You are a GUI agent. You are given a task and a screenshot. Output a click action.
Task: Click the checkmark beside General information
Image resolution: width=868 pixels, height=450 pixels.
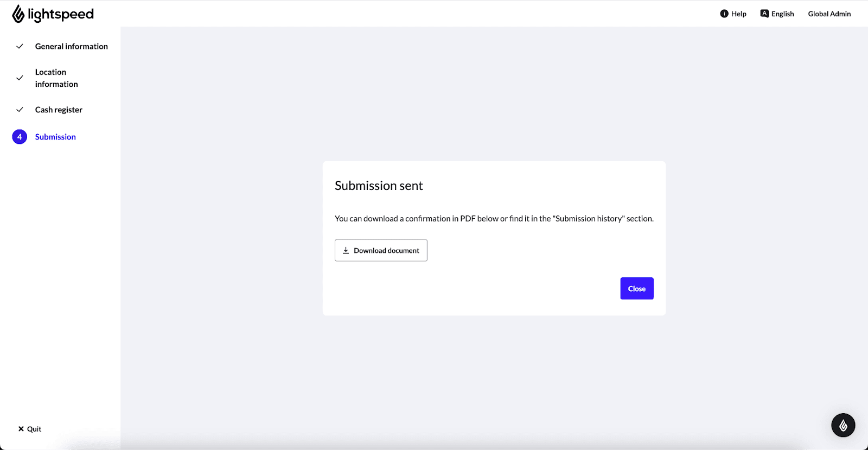(20, 46)
